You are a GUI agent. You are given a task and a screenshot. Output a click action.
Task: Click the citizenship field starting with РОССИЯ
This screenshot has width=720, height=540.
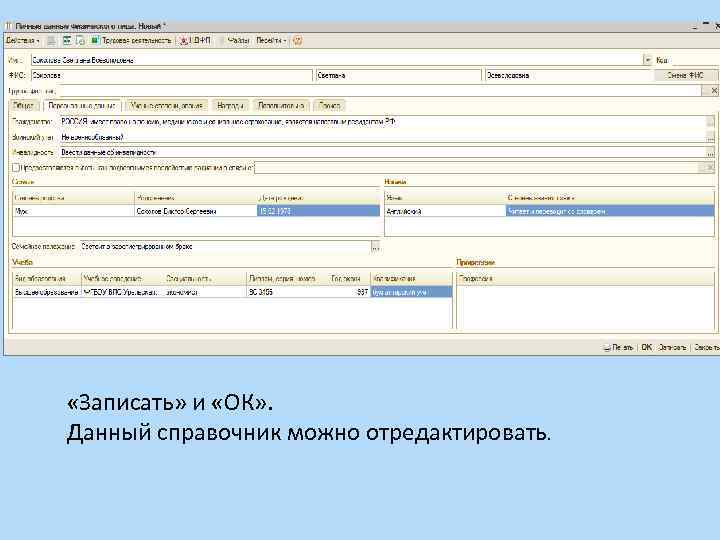(382, 122)
